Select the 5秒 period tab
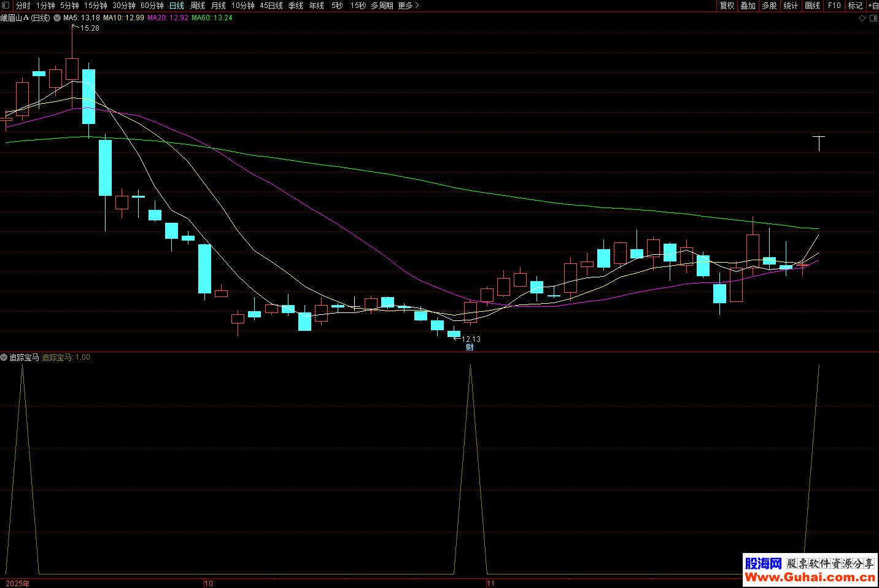Image resolution: width=879 pixels, height=588 pixels. (337, 6)
